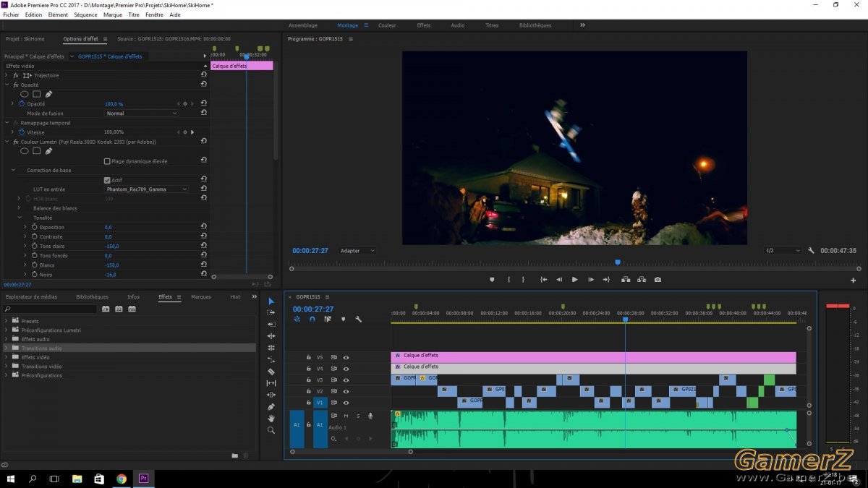Viewport: 868px width, 488px height.
Task: Play the sequence in Program monitor
Action: [575, 279]
